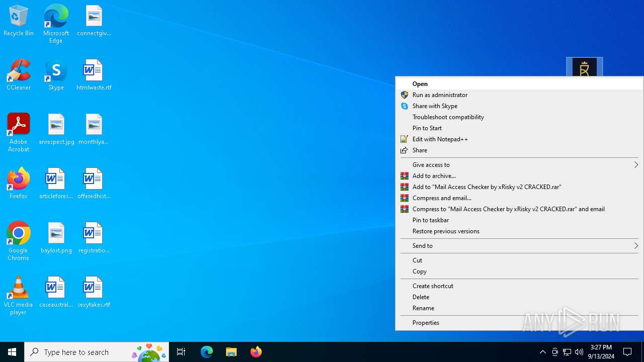Select the htmlwaste.rtf document
644x362 pixels.
click(x=94, y=75)
